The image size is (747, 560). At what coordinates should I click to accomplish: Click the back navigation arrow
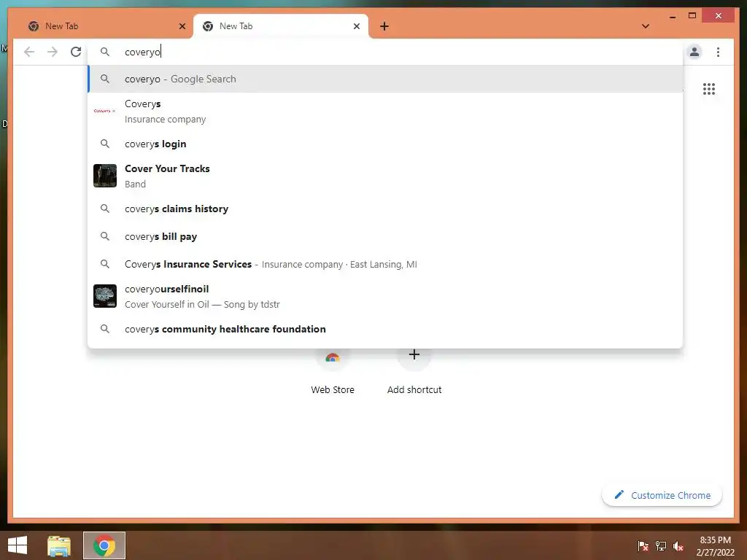[x=29, y=52]
